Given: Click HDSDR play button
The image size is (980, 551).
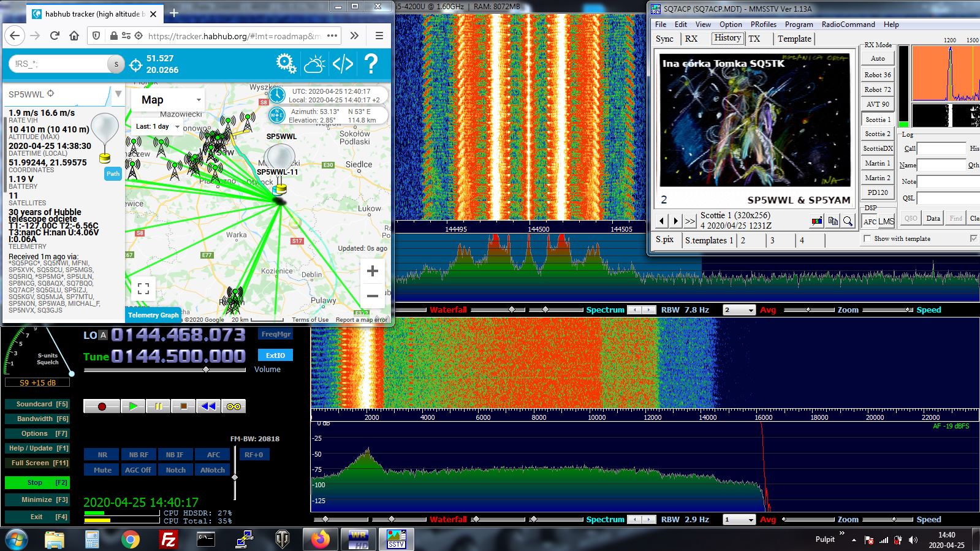Looking at the screenshot, I should click(x=133, y=406).
